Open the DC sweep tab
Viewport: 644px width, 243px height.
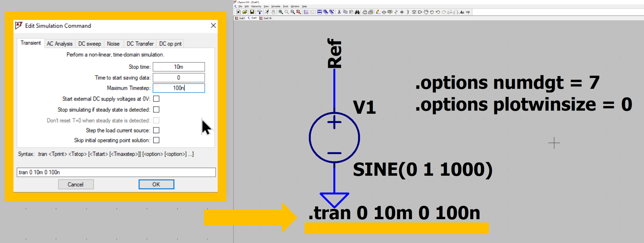tap(90, 44)
